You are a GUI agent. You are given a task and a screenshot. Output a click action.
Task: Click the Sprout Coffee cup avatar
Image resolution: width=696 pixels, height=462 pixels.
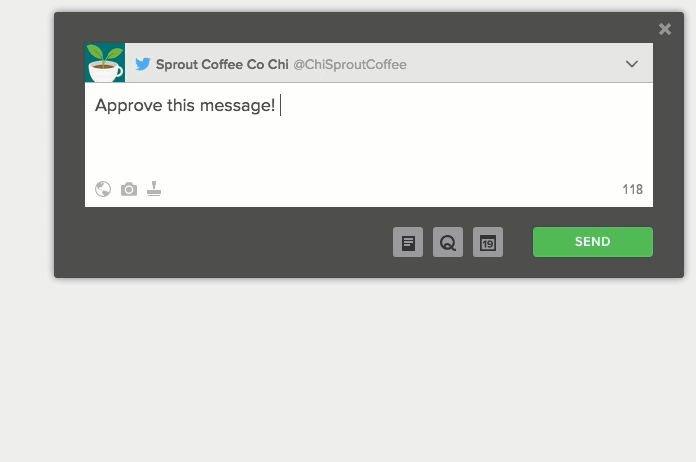coord(105,63)
